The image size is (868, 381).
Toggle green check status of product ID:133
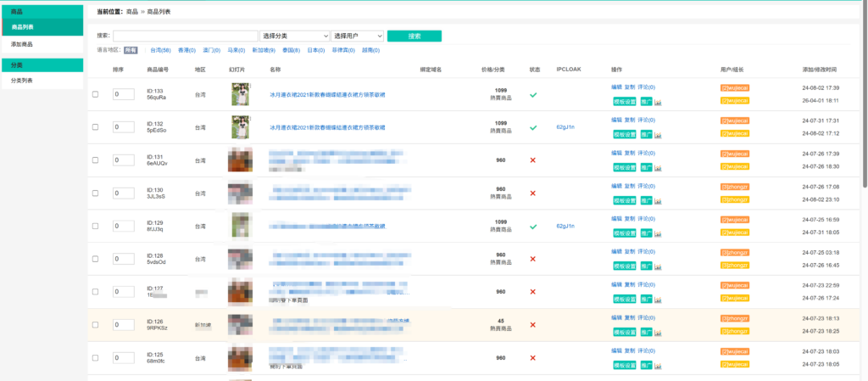pos(533,95)
